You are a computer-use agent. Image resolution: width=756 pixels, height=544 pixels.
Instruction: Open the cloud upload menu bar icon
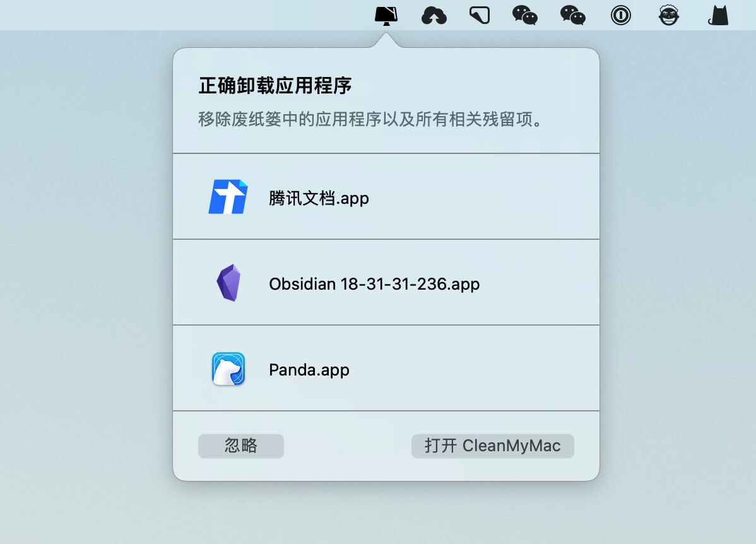(x=434, y=15)
